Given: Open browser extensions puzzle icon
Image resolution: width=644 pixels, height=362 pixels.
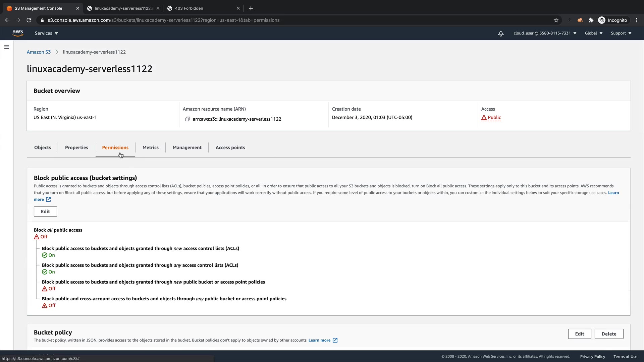Looking at the screenshot, I should click(591, 20).
